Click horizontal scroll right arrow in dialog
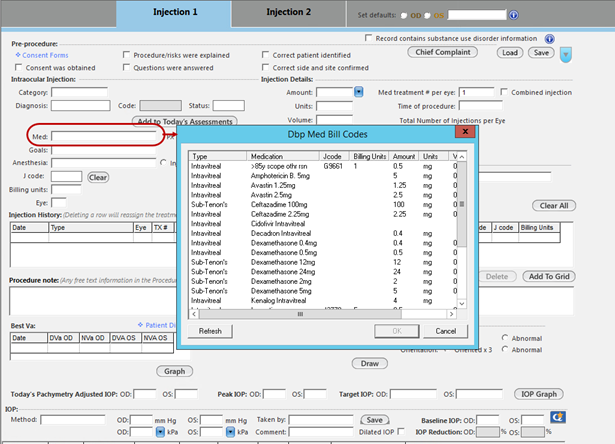This screenshot has width=615, height=444. (451, 314)
